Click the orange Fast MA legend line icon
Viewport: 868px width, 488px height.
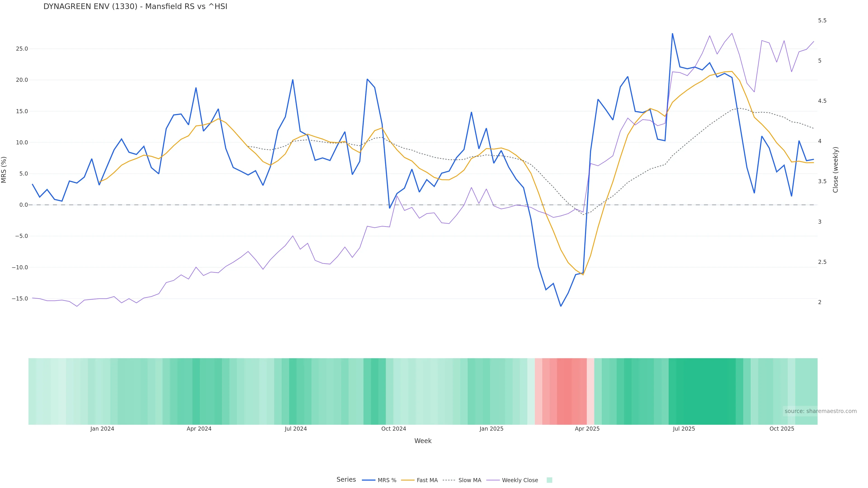point(408,480)
